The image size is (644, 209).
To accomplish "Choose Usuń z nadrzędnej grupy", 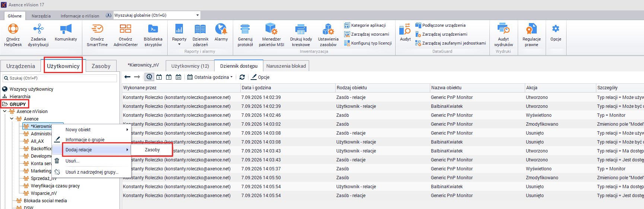I will pos(92,172).
